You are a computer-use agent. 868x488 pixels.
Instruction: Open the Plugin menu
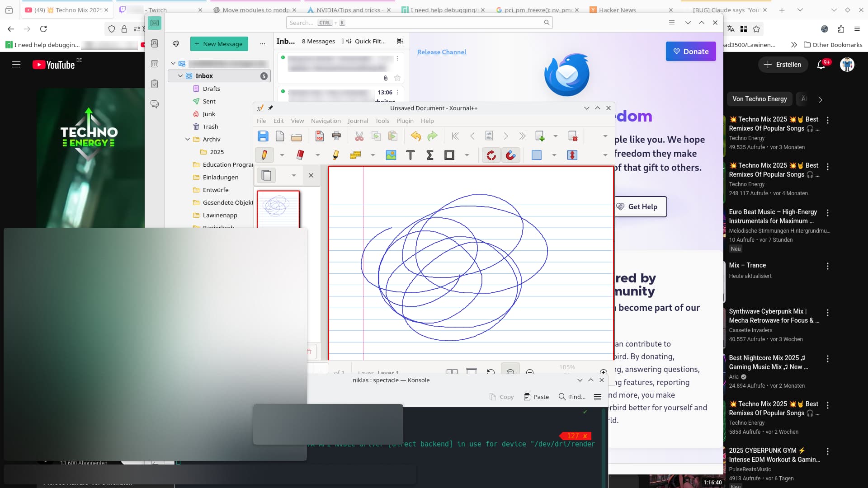click(x=405, y=121)
